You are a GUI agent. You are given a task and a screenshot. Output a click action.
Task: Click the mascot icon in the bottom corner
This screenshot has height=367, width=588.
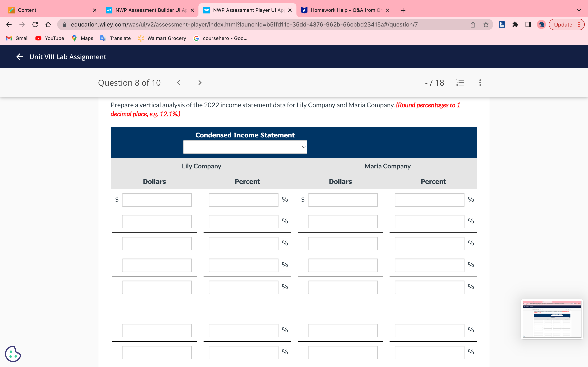13,354
